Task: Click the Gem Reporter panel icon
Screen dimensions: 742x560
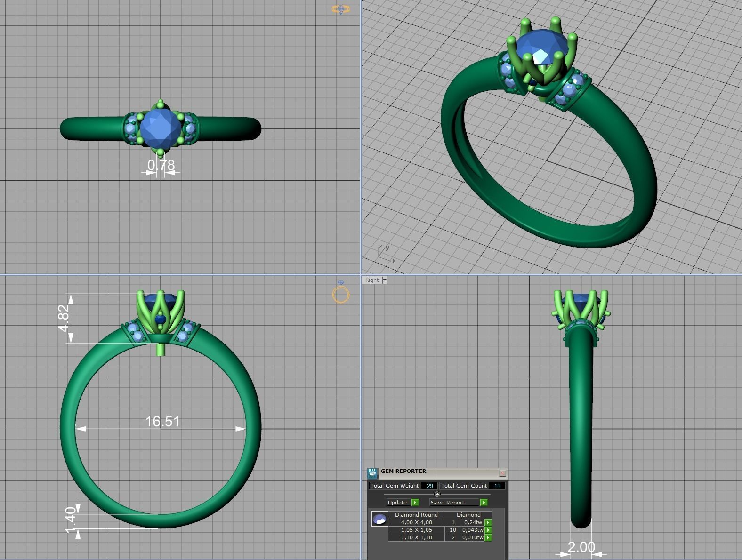Action: (372, 473)
